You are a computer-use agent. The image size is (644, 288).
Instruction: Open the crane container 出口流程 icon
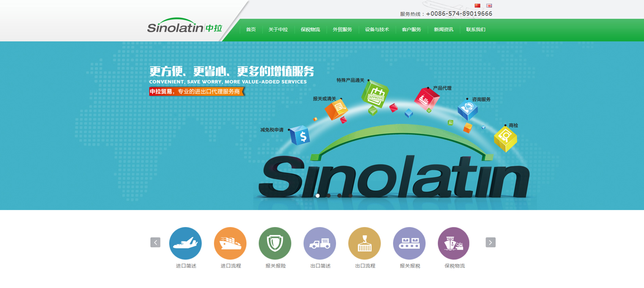(x=364, y=243)
